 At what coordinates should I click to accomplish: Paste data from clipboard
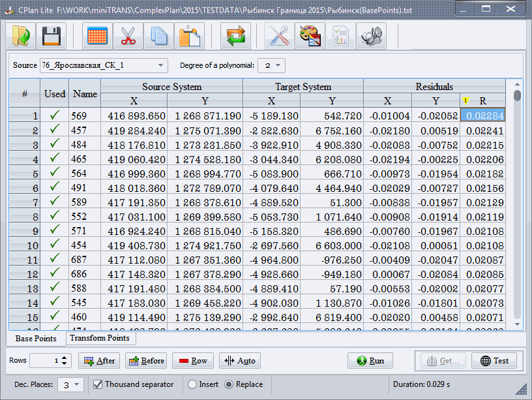click(x=189, y=37)
